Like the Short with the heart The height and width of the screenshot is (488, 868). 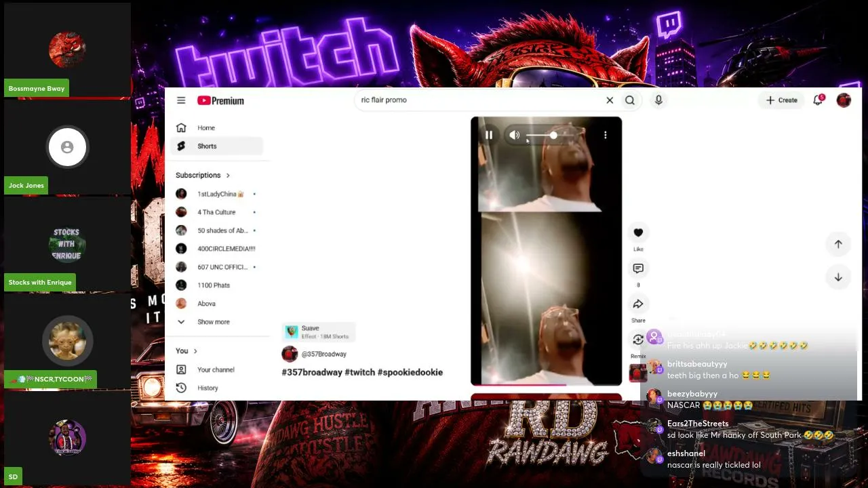click(638, 232)
